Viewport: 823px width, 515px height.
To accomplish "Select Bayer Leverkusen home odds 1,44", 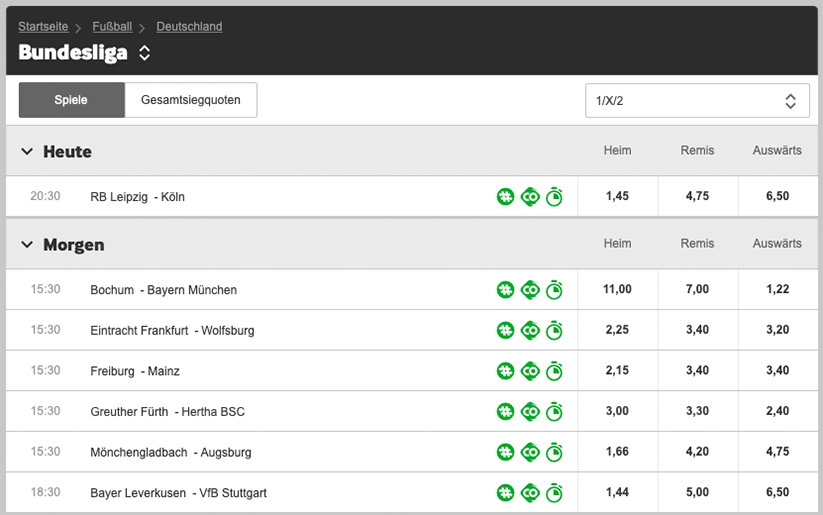I will [x=617, y=492].
